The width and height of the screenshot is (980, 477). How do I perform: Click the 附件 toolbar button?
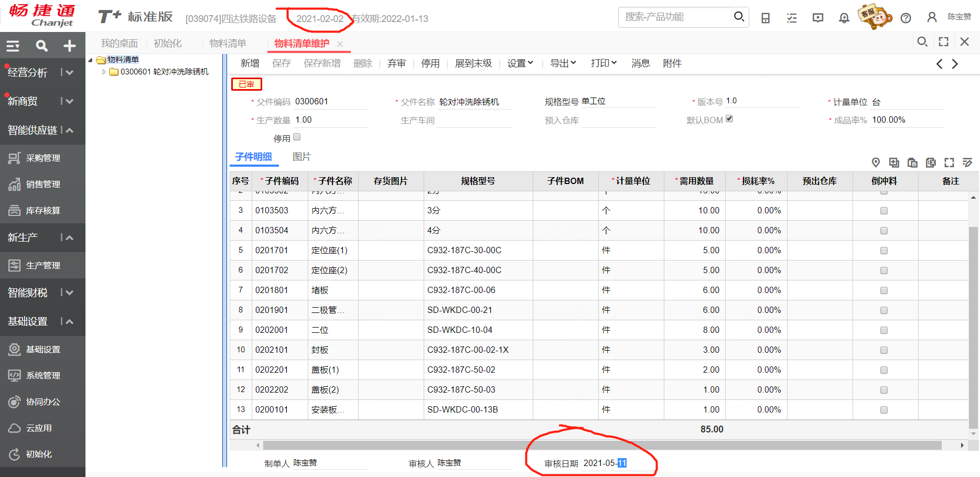click(x=672, y=63)
